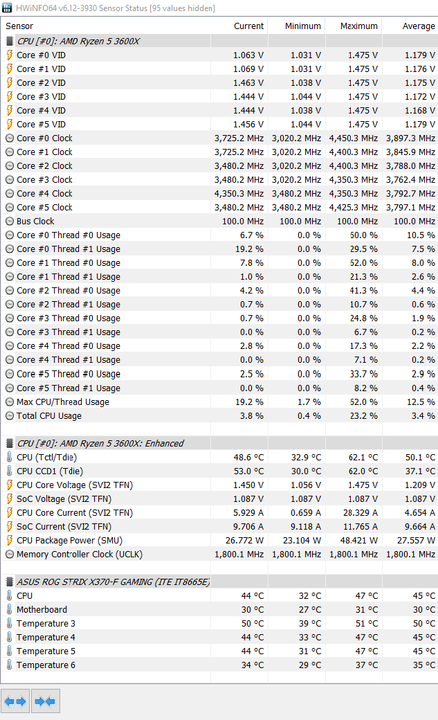Click the collapse columns arrows button
The image size is (438, 720).
[45, 701]
